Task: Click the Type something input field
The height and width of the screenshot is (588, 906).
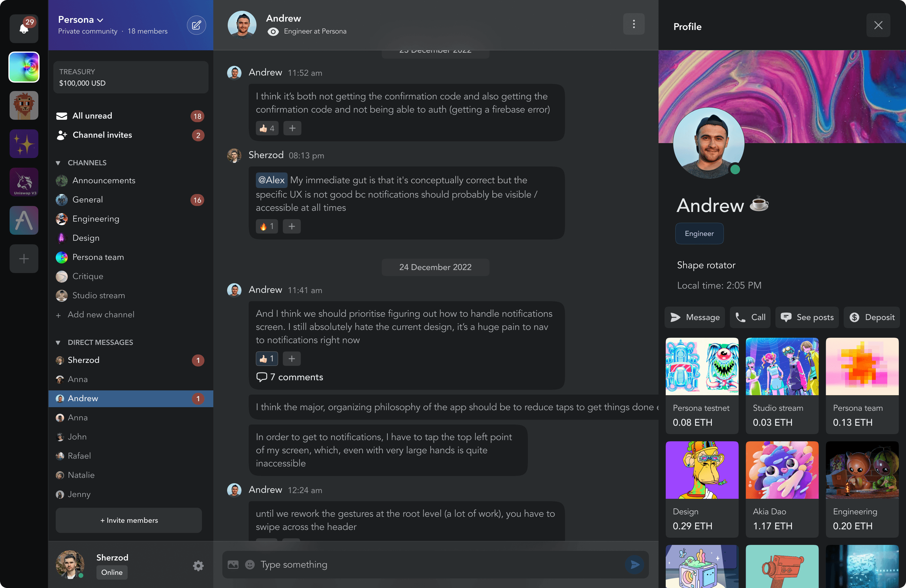Action: [436, 565]
